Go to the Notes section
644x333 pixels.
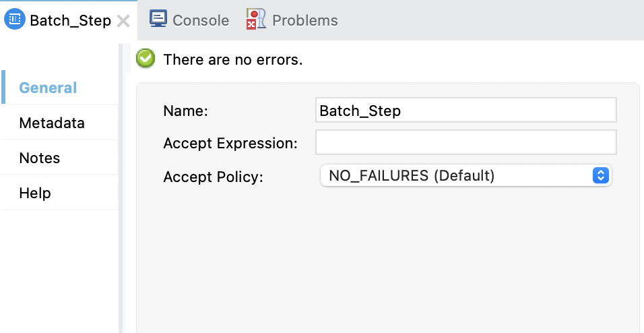pyautogui.click(x=40, y=158)
